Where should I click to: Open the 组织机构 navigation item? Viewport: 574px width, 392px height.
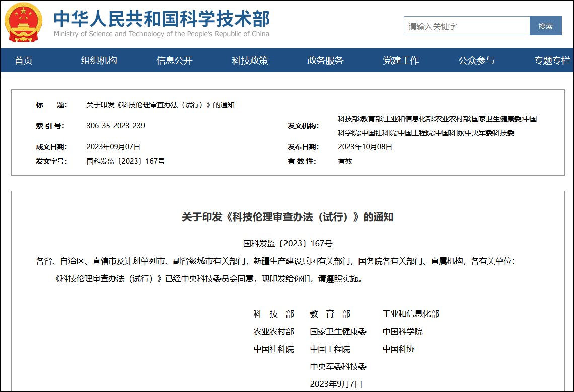click(99, 61)
